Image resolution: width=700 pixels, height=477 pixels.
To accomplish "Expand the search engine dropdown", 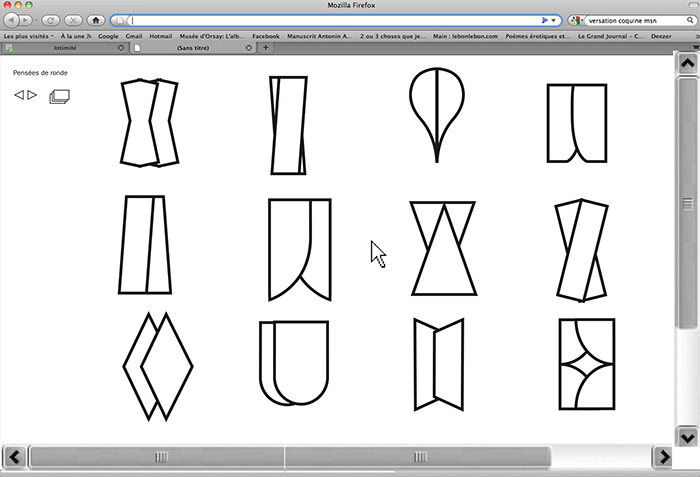I will tap(577, 19).
